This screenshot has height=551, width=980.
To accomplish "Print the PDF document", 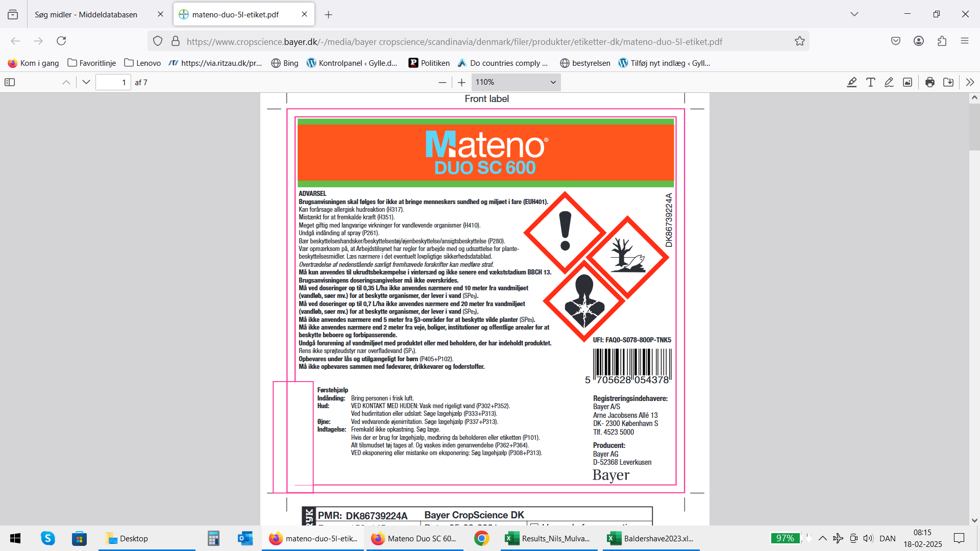I will tap(930, 82).
